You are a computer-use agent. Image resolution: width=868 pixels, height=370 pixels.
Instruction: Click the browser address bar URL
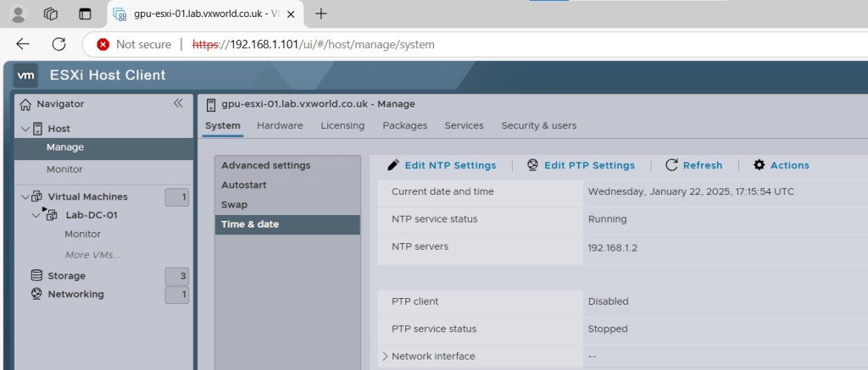314,44
